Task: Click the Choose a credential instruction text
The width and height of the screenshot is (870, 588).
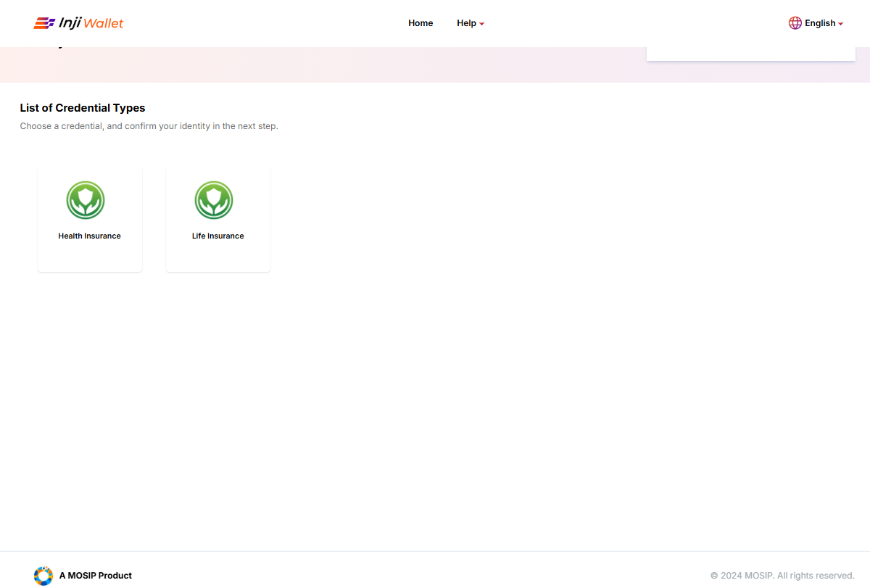Action: coord(149,126)
